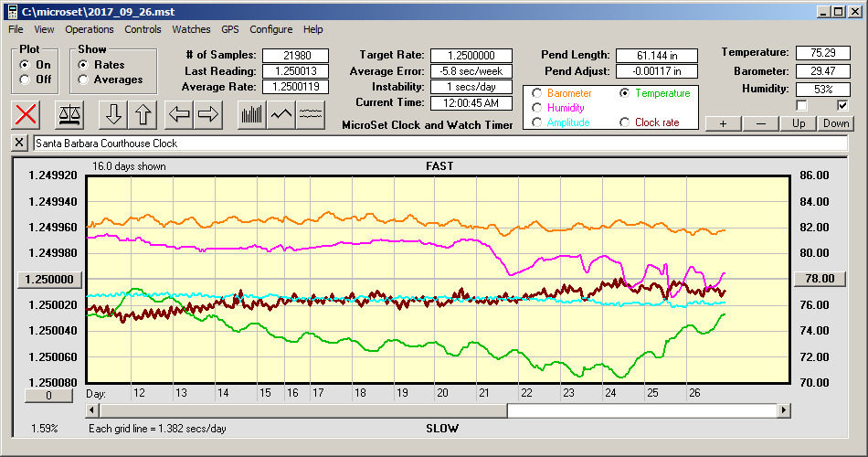Viewport: 868px width, 457px height.
Task: Click the scrollbar left arrow
Action: coord(93,410)
